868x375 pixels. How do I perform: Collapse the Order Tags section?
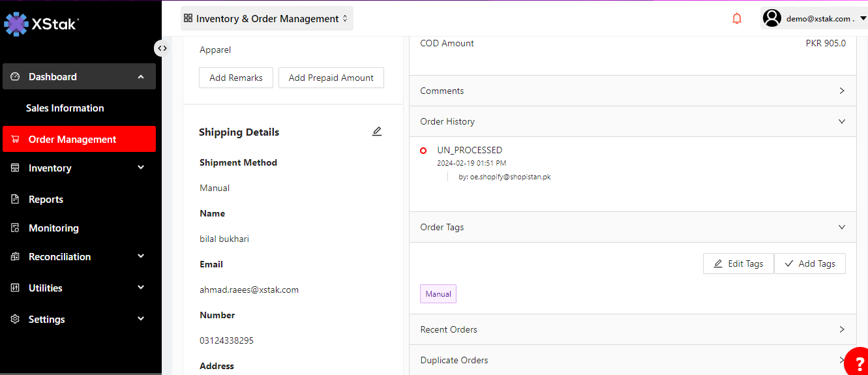[841, 227]
